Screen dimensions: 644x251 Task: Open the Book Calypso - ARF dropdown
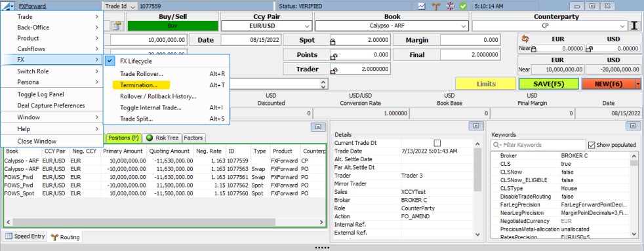point(464,26)
